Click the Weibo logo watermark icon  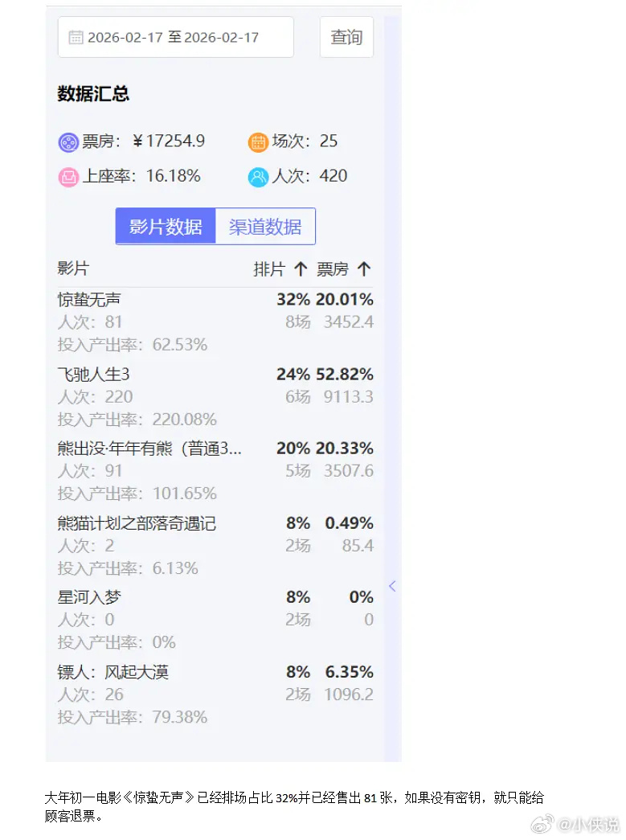click(x=543, y=824)
